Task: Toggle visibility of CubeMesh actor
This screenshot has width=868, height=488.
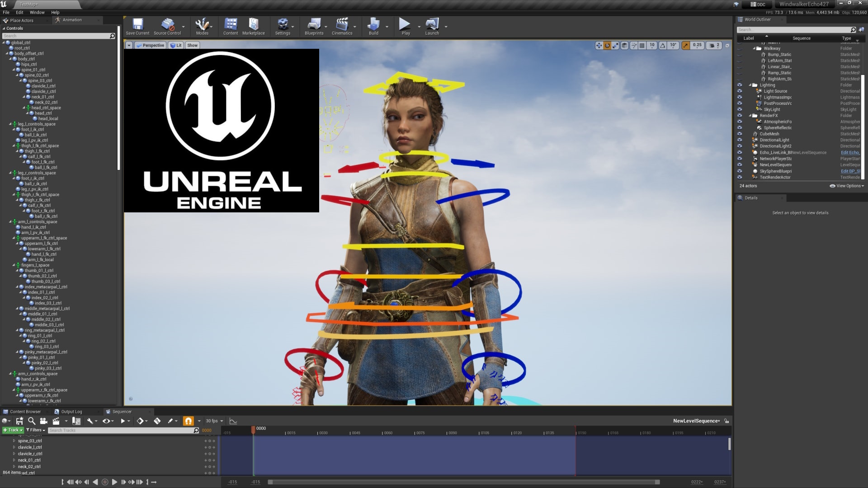Action: [x=740, y=134]
